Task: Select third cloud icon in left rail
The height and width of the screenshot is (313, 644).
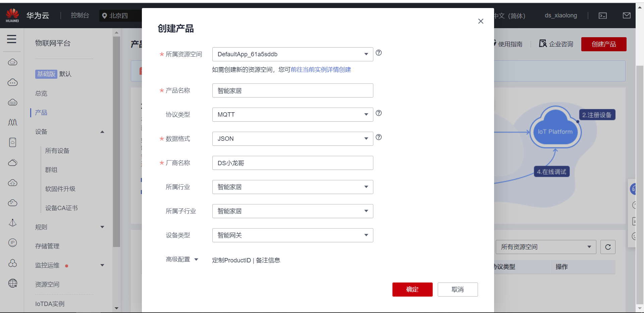Action: tap(13, 102)
